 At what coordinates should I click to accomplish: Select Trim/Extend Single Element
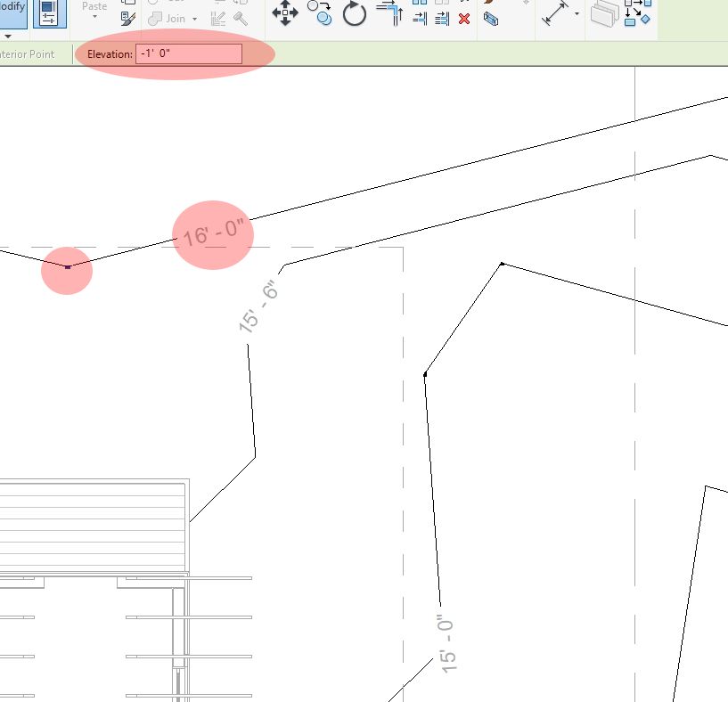(421, 18)
